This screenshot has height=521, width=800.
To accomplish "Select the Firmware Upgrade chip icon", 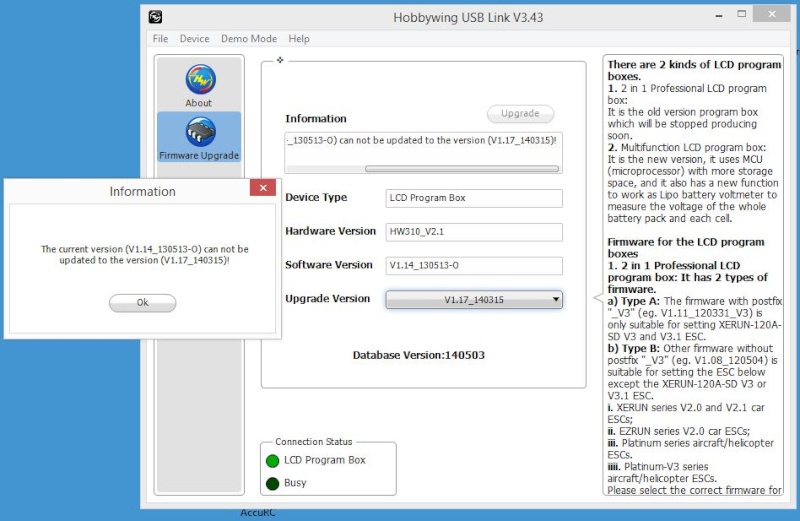I will click(x=200, y=132).
